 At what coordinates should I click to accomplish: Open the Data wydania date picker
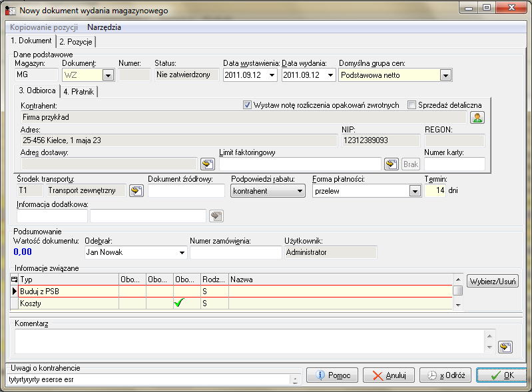(x=330, y=75)
